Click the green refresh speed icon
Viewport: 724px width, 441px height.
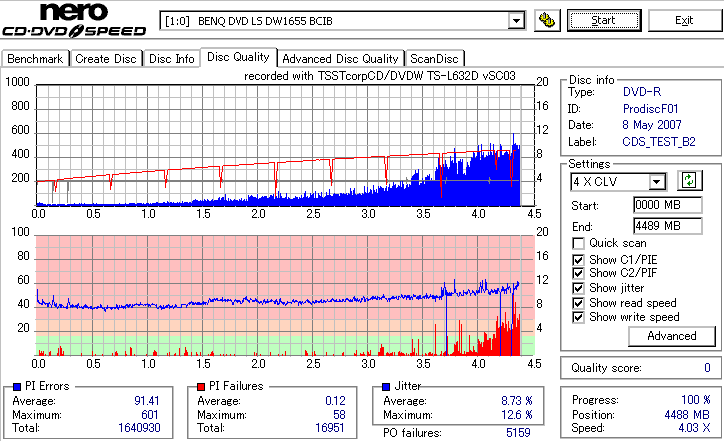tap(689, 181)
